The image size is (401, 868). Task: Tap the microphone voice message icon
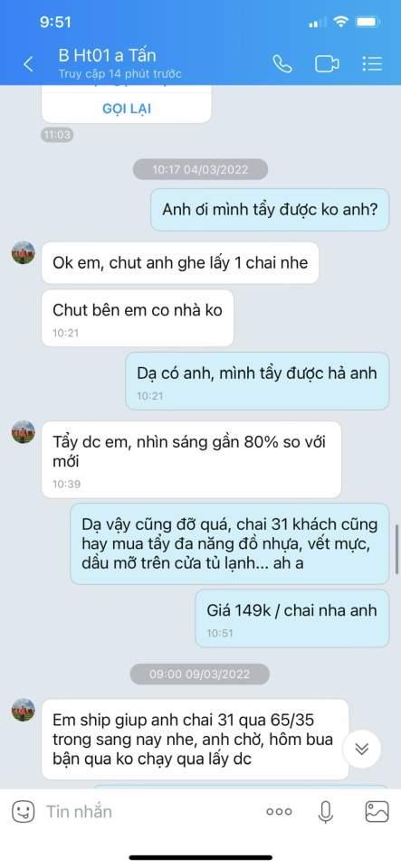(x=326, y=812)
